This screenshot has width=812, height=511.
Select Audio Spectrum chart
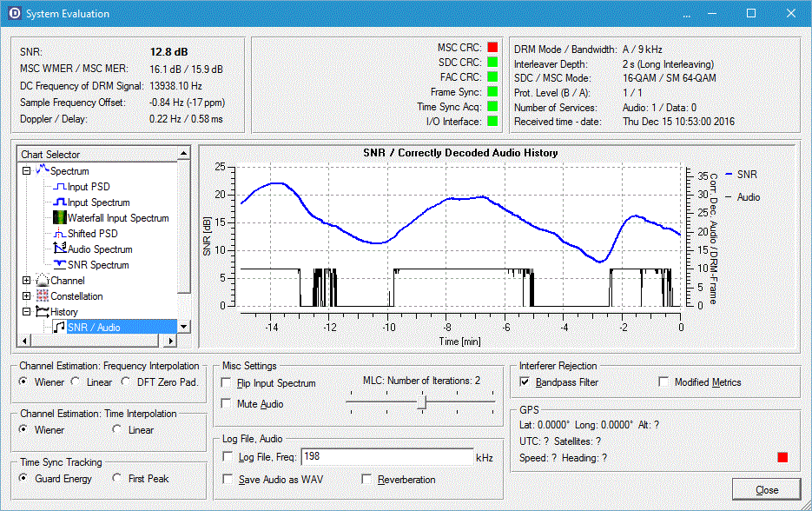tap(100, 249)
